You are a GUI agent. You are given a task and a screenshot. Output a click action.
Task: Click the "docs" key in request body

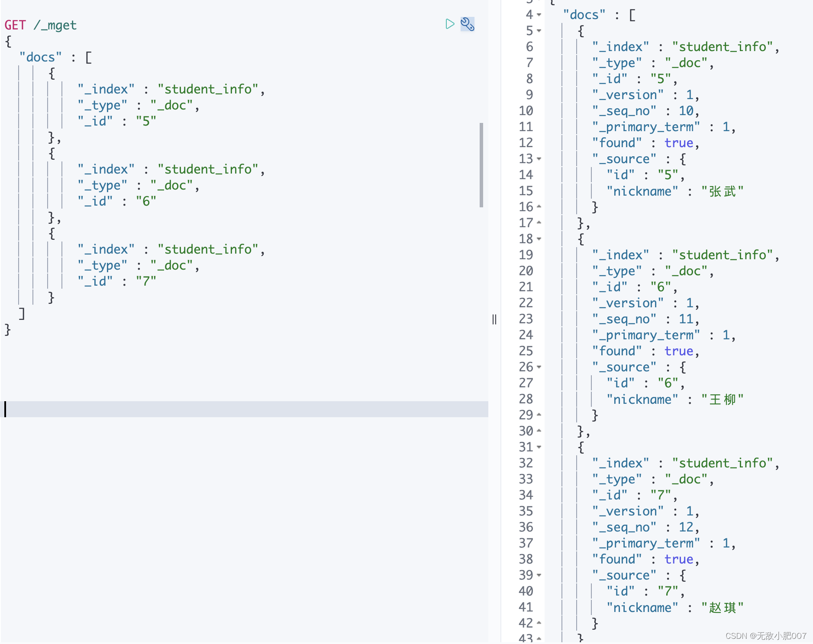[x=41, y=57]
